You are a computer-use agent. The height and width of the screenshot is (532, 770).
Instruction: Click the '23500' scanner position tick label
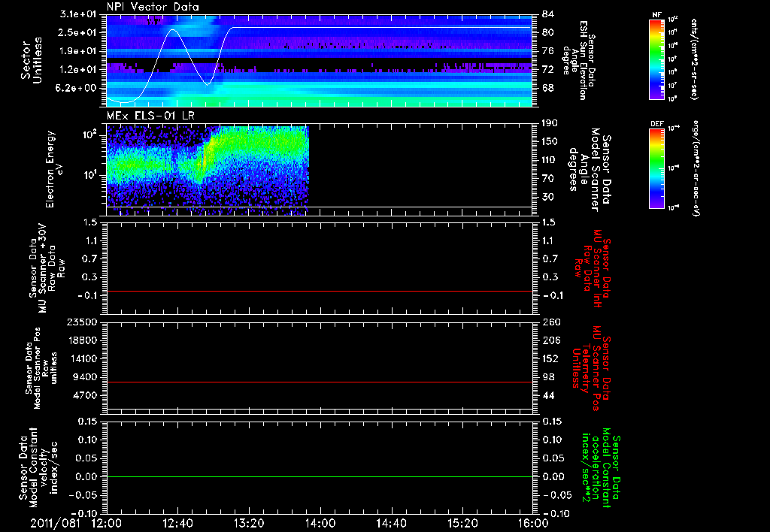point(81,322)
